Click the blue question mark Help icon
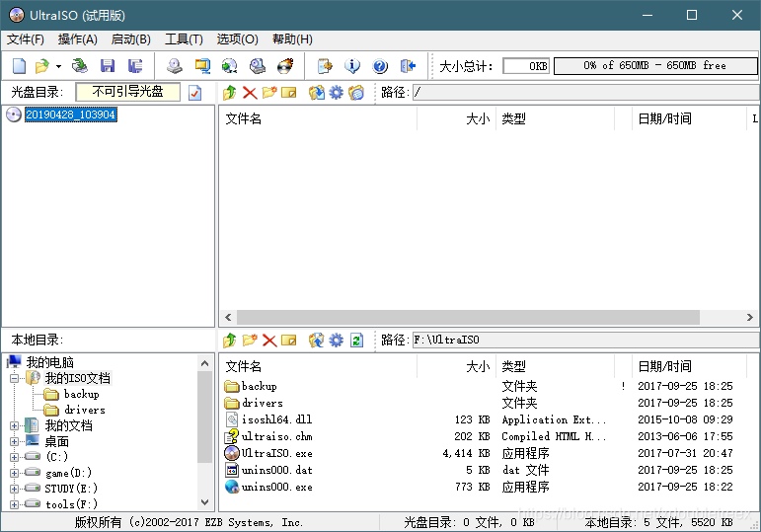Screen dimensions: 761x532 pyautogui.click(x=380, y=65)
